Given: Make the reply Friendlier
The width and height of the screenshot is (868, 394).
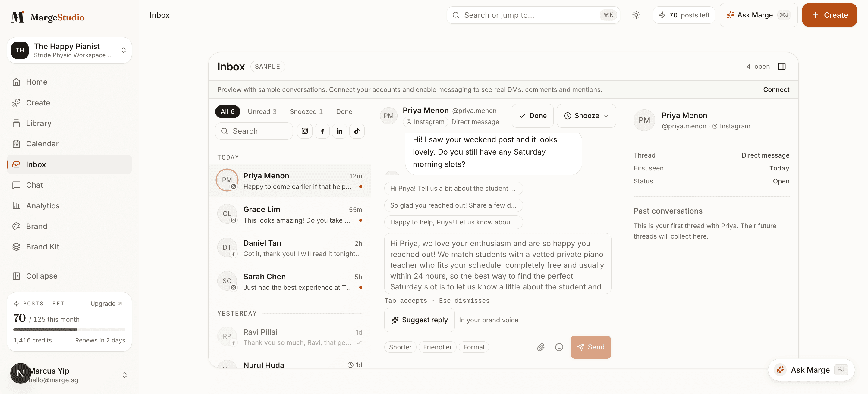Looking at the screenshot, I should pos(437,347).
